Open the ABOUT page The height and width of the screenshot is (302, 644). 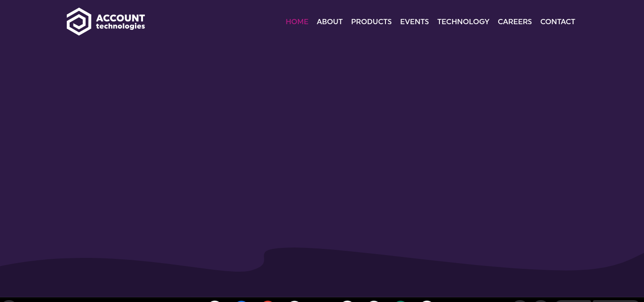(330, 22)
